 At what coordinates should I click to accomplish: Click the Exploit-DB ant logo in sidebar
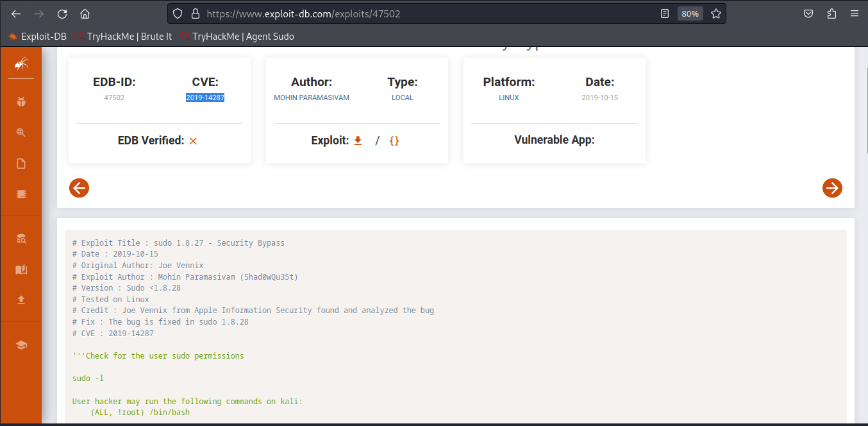(x=21, y=64)
